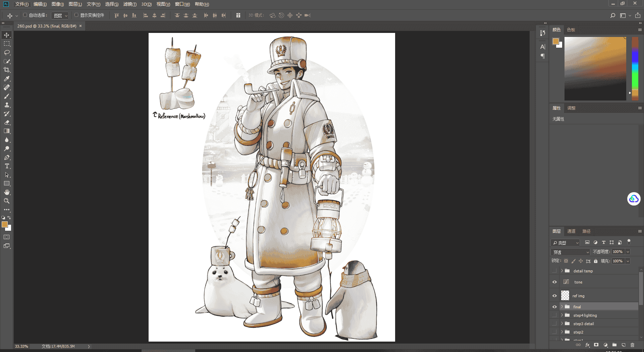Add a layer mask

point(596,345)
